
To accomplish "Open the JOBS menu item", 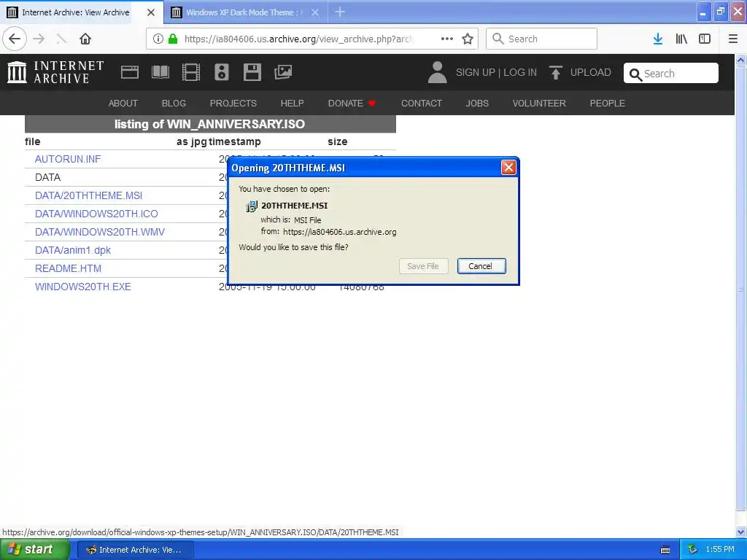I will pyautogui.click(x=477, y=104).
